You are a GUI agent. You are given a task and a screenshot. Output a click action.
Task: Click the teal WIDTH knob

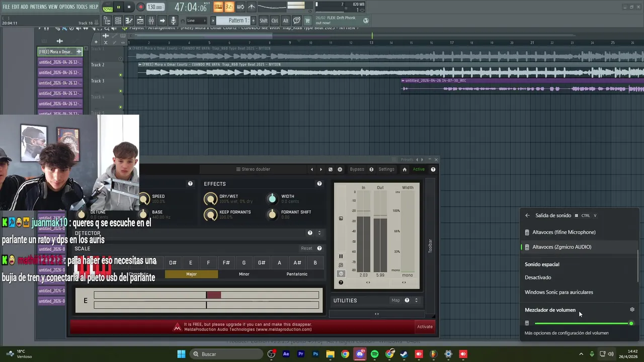[272, 199]
